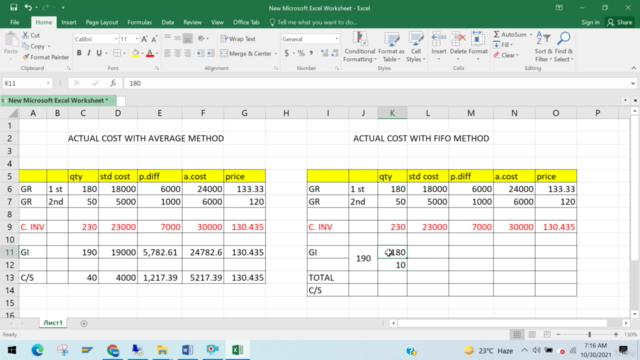Open the font size dropdown
The image size is (640, 360).
pyautogui.click(x=136, y=39)
